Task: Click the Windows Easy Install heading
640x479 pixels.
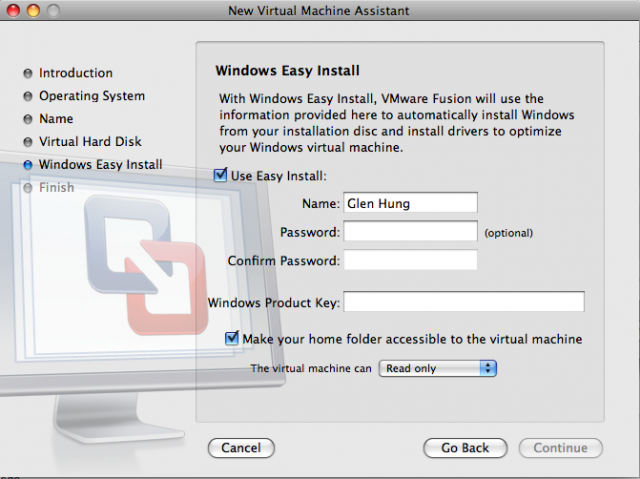Action: pos(287,71)
